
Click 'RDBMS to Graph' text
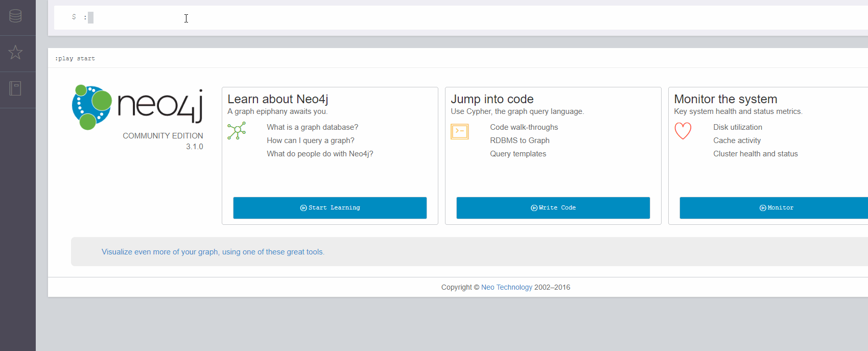[520, 141]
